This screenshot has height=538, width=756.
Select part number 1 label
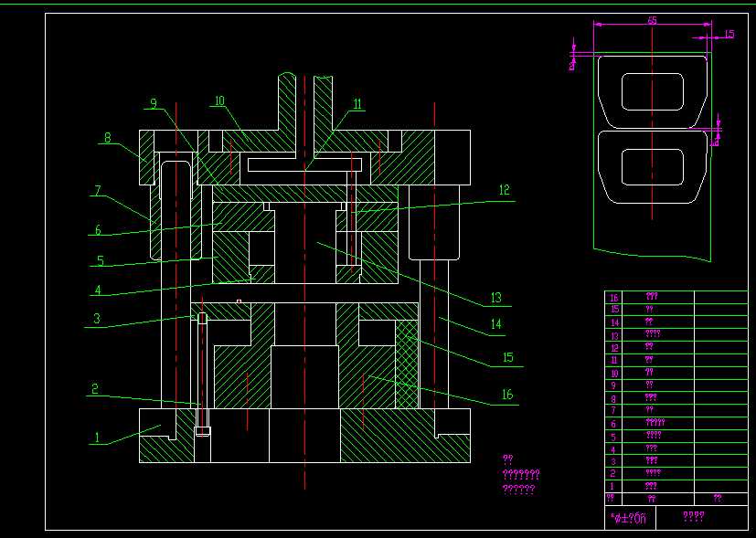coord(97,438)
